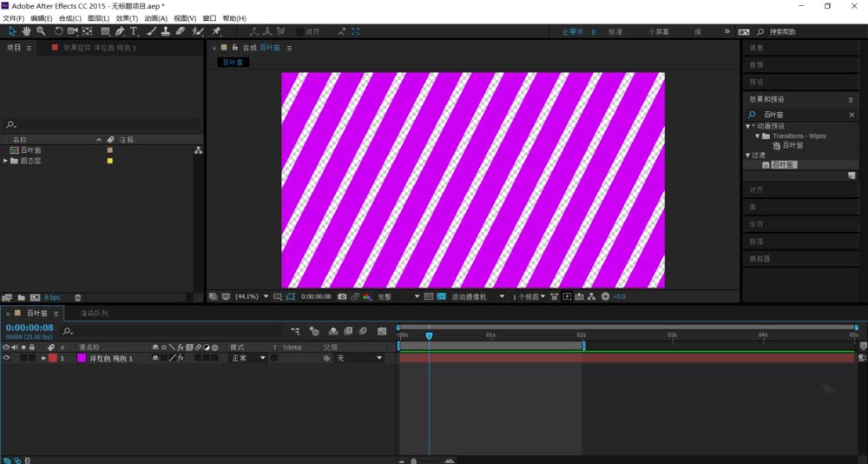Toggle the transparency grid button
The image size is (868, 464).
(x=441, y=296)
